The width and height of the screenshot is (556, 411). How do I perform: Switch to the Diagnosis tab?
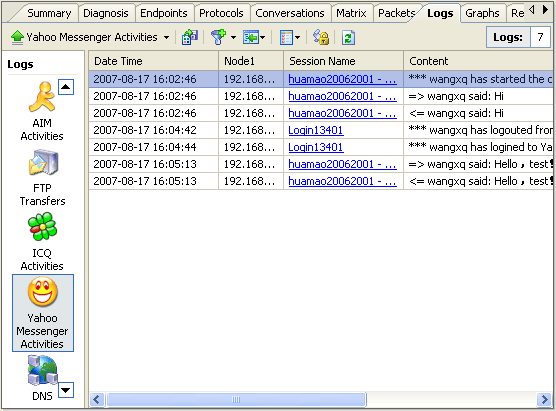106,13
